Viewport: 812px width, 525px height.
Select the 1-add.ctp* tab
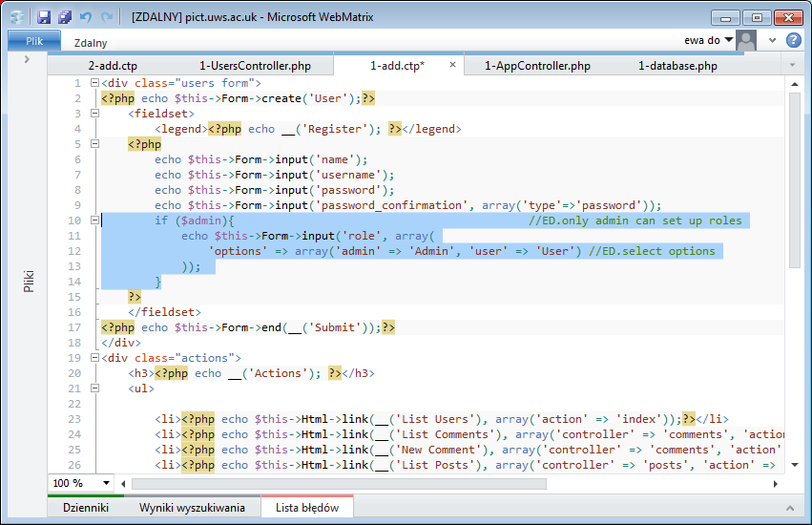397,66
